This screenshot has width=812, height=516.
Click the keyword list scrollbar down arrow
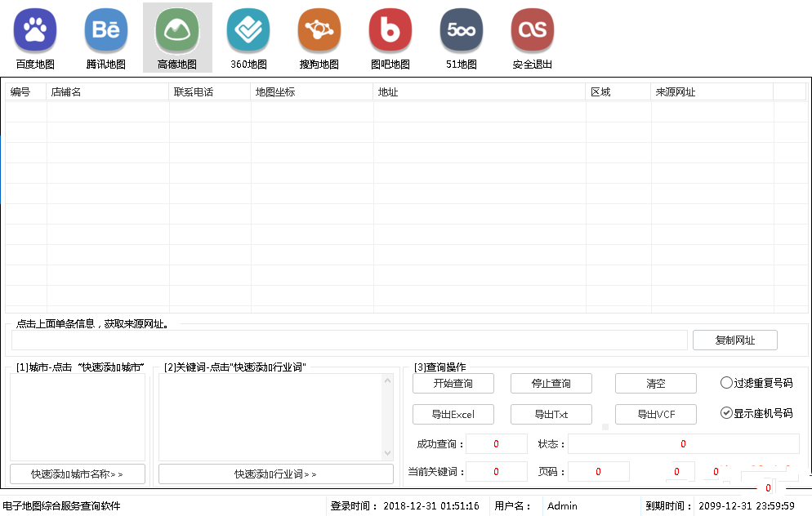387,453
